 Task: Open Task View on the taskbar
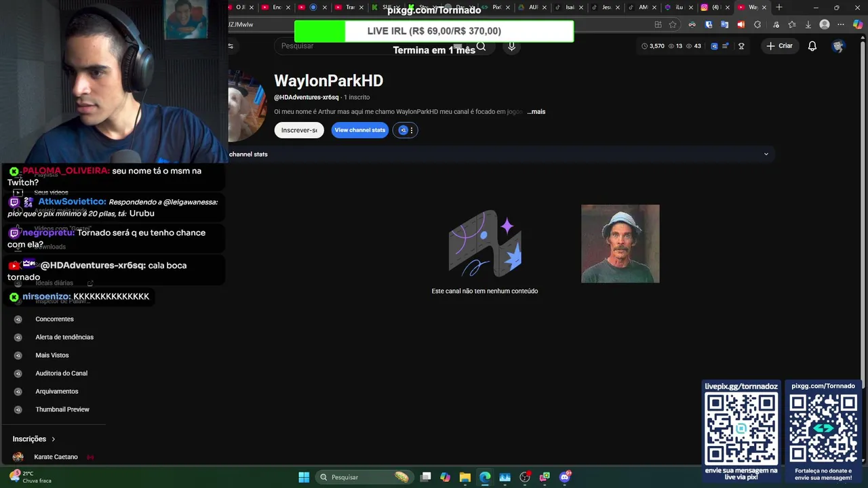pos(425,477)
